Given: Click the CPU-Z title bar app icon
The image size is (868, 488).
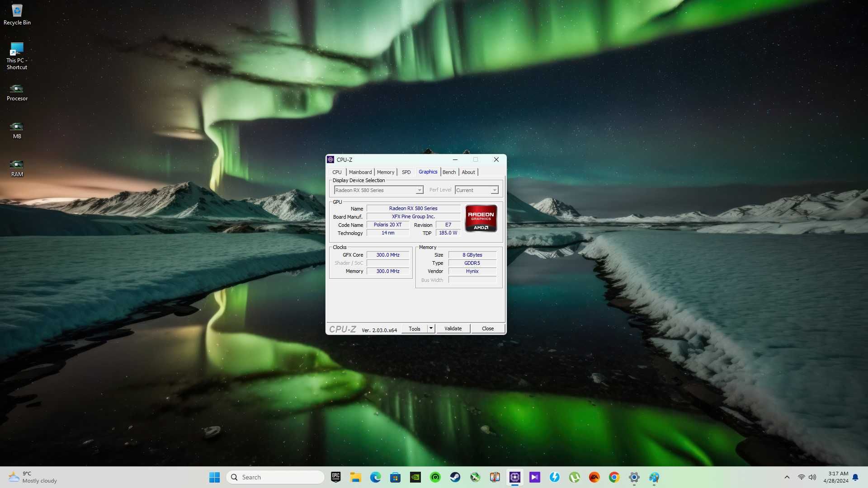Looking at the screenshot, I should [330, 160].
